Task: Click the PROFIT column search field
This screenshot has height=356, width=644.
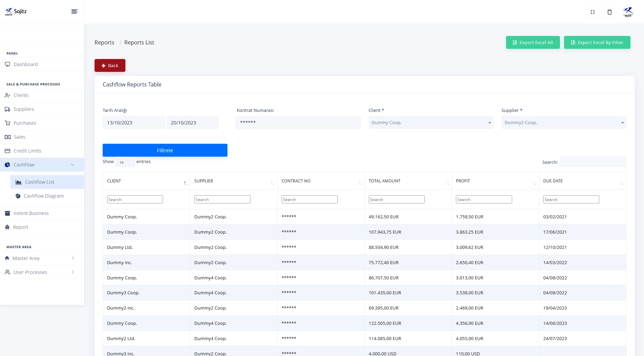Action: pyautogui.click(x=484, y=199)
